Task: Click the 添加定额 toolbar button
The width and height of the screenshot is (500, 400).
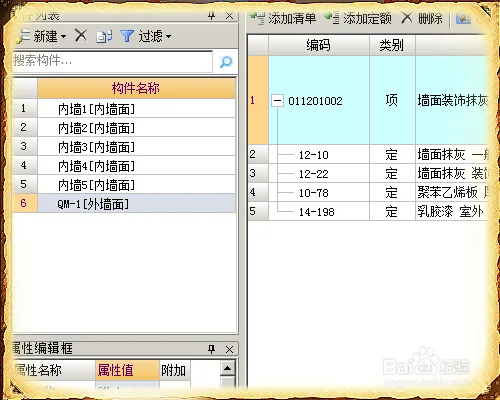Action: pyautogui.click(x=358, y=18)
